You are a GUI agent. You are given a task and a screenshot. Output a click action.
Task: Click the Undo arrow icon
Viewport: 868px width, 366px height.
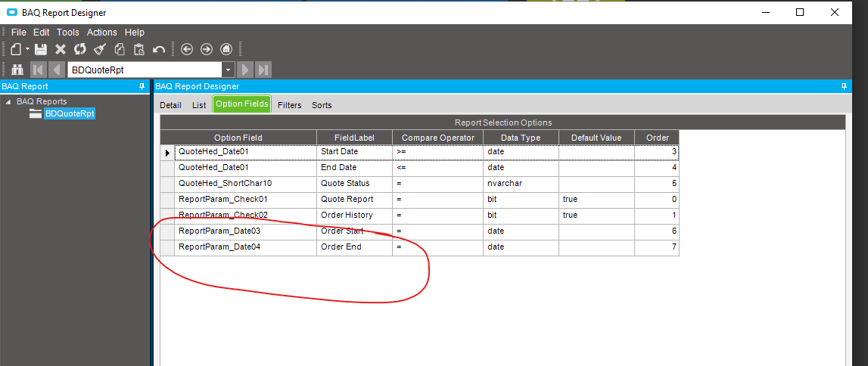click(159, 49)
